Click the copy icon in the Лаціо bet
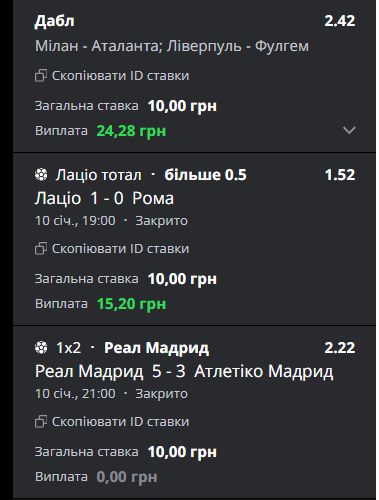 coord(41,249)
